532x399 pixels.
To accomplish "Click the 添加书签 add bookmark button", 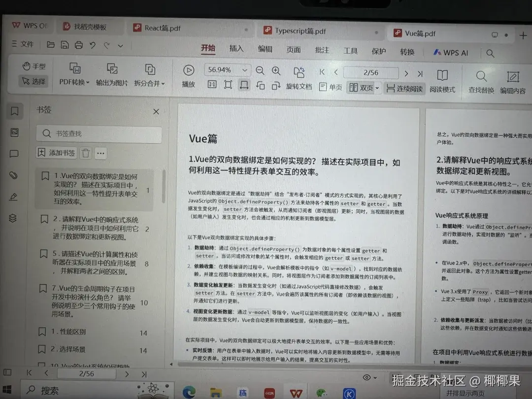I will 56,153.
